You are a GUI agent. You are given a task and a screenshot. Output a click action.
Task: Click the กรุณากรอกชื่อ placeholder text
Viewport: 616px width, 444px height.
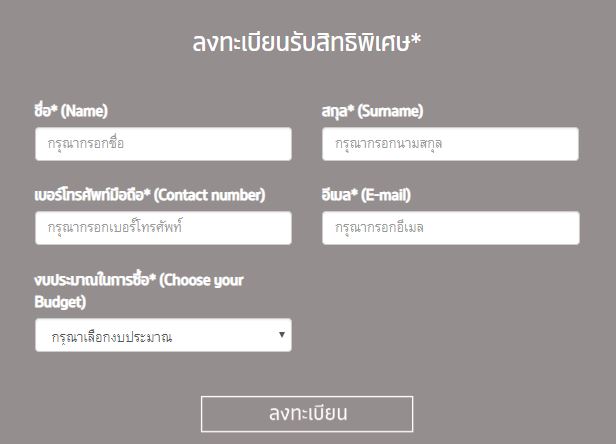tap(86, 144)
